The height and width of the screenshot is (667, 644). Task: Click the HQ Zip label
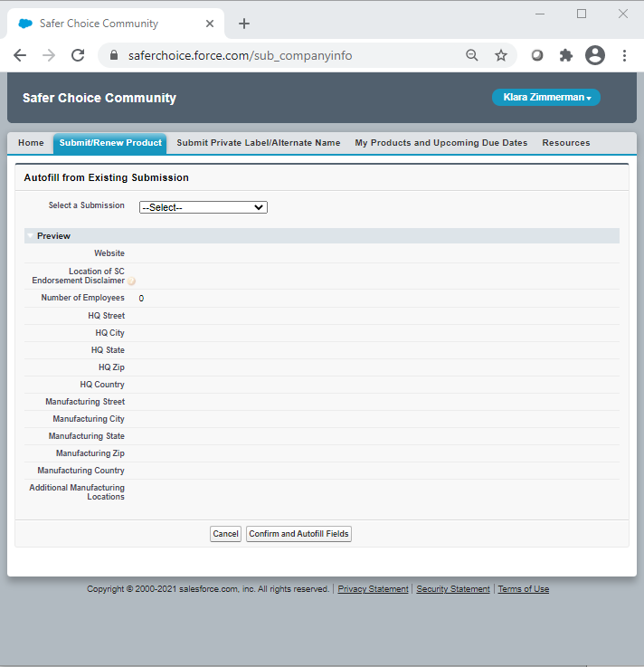(x=111, y=367)
